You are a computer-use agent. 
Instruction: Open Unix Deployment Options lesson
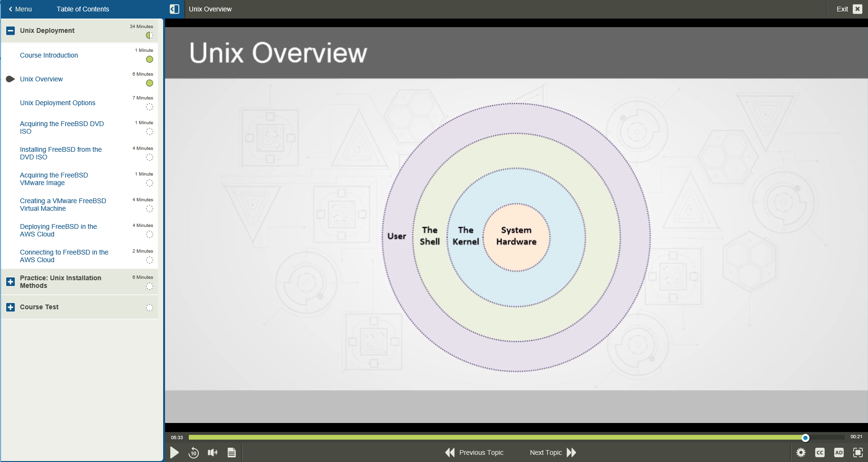(x=58, y=103)
